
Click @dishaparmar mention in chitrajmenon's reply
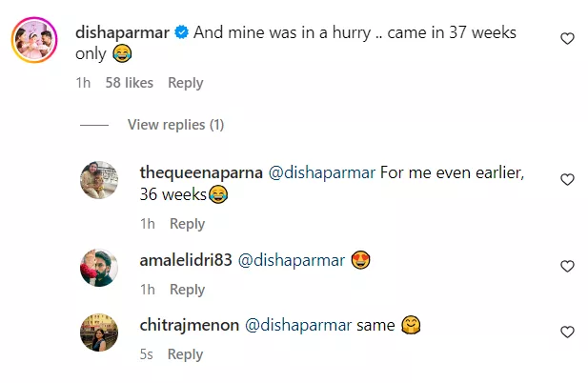[298, 325]
